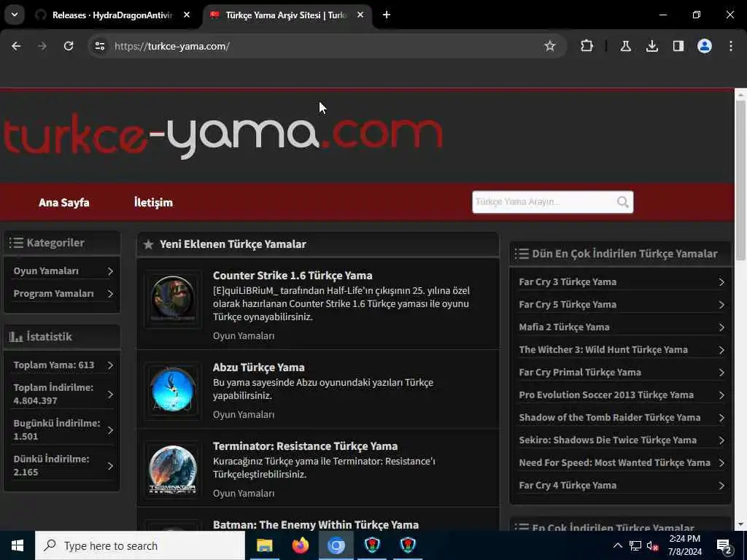The width and height of the screenshot is (747, 560).
Task: Close the Releases HydraDragonAntivirus tab
Action: pyautogui.click(x=187, y=15)
